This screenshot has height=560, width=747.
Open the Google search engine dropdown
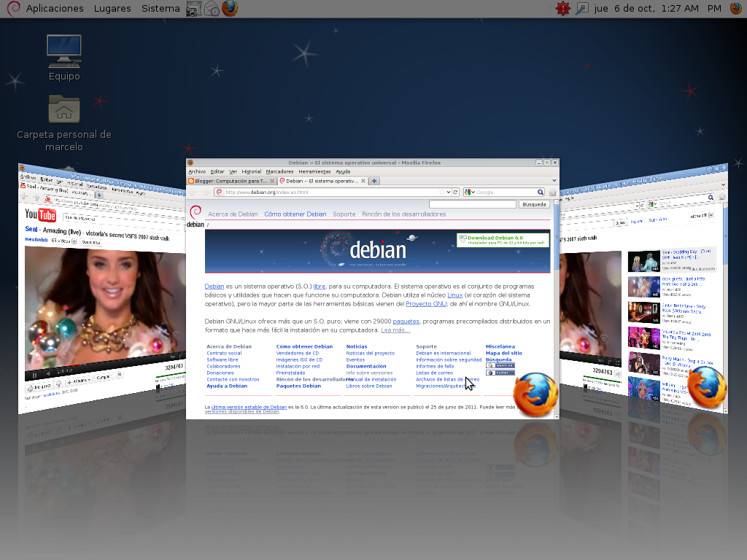point(471,191)
